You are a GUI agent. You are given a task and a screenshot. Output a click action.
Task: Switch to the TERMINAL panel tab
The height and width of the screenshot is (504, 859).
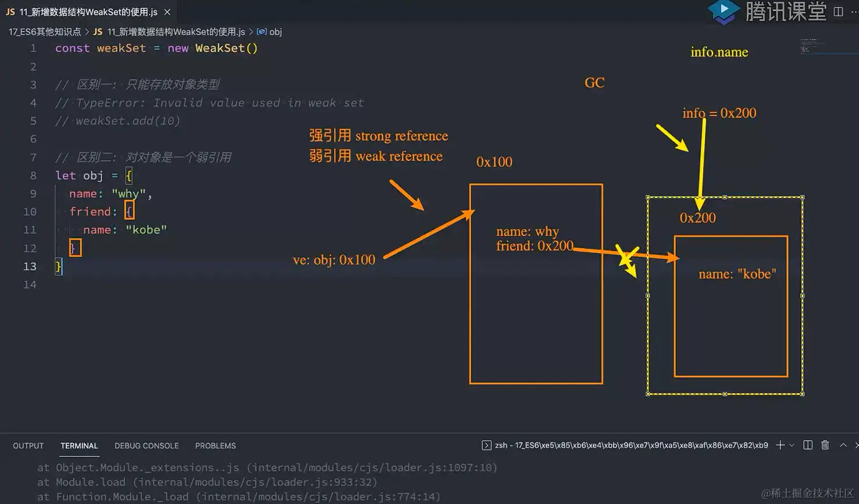(79, 446)
